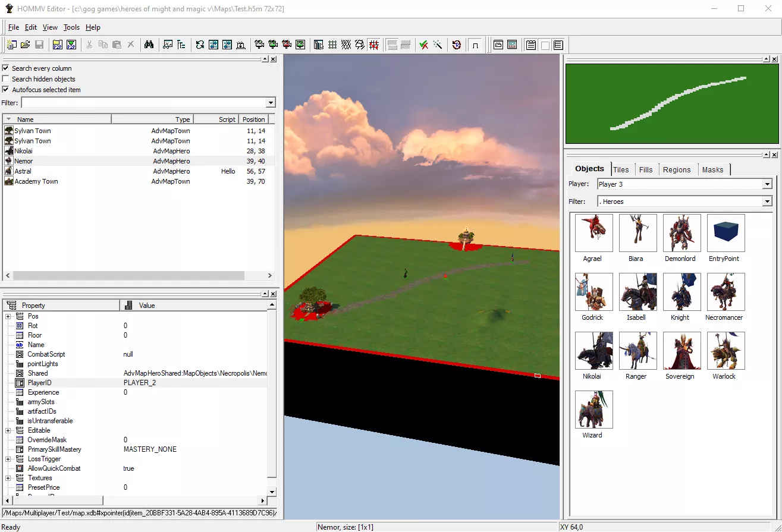The image size is (782, 532).
Task: Click the binoculars find icon
Action: point(149,45)
